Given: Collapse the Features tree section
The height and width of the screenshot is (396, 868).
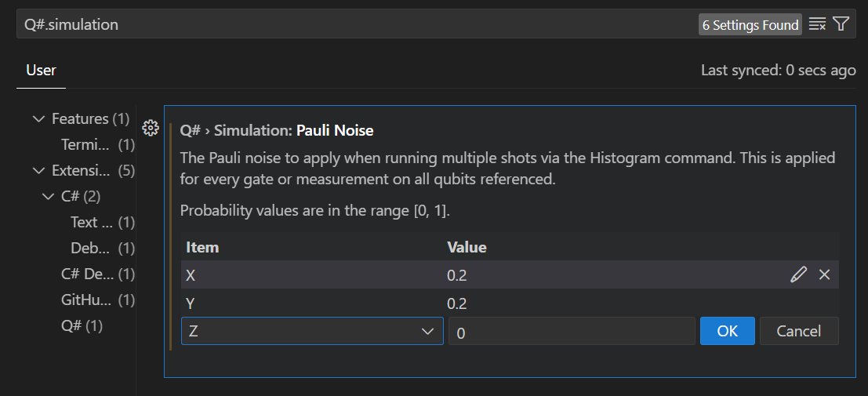Looking at the screenshot, I should [x=38, y=119].
